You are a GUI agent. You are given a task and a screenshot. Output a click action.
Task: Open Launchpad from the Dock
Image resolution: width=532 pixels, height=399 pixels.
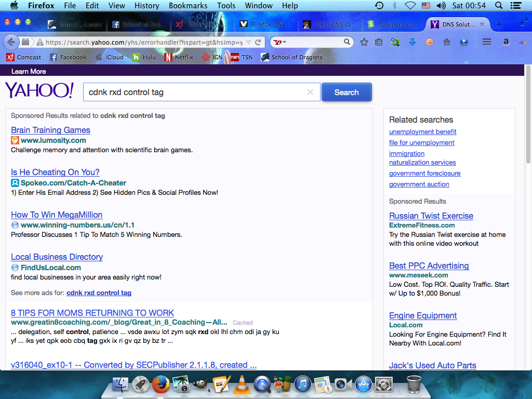[140, 385]
